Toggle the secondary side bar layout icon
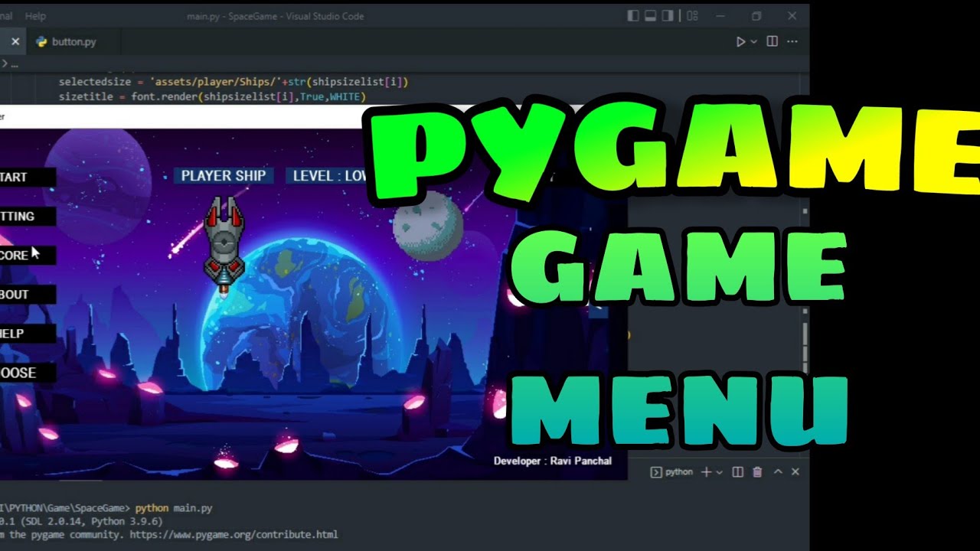The width and height of the screenshot is (980, 551). [668, 16]
